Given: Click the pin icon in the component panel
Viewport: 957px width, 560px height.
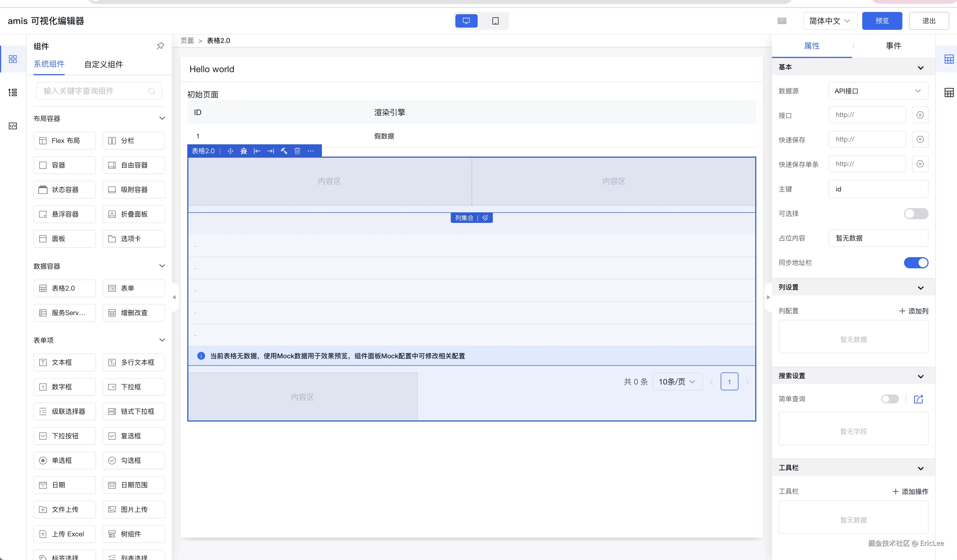Looking at the screenshot, I should [160, 46].
